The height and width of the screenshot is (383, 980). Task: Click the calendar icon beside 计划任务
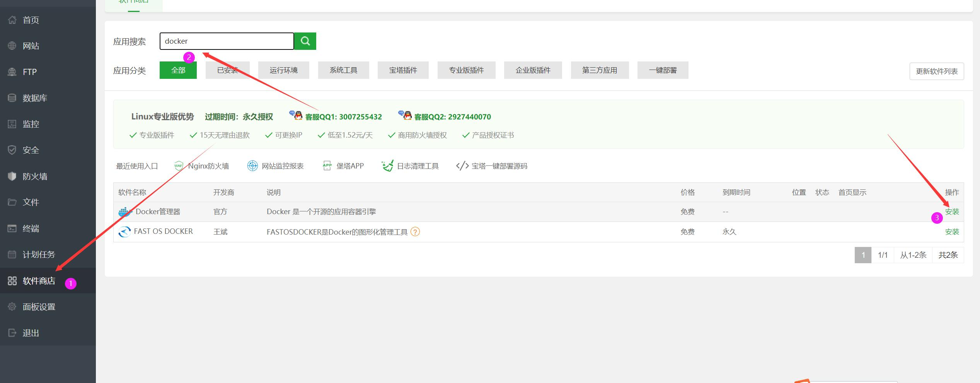point(12,254)
